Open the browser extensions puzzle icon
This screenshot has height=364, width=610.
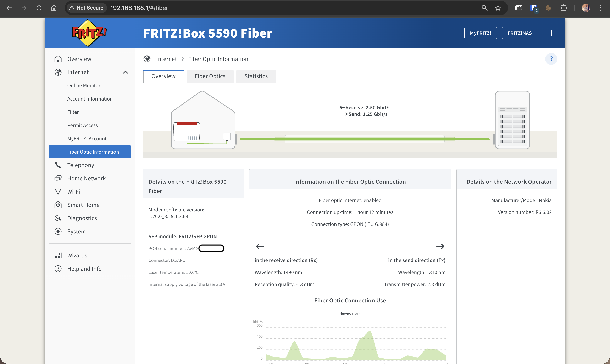564,8
